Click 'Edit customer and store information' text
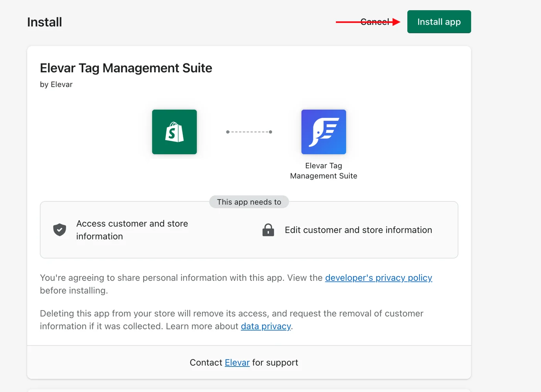The image size is (541, 392). click(x=359, y=230)
